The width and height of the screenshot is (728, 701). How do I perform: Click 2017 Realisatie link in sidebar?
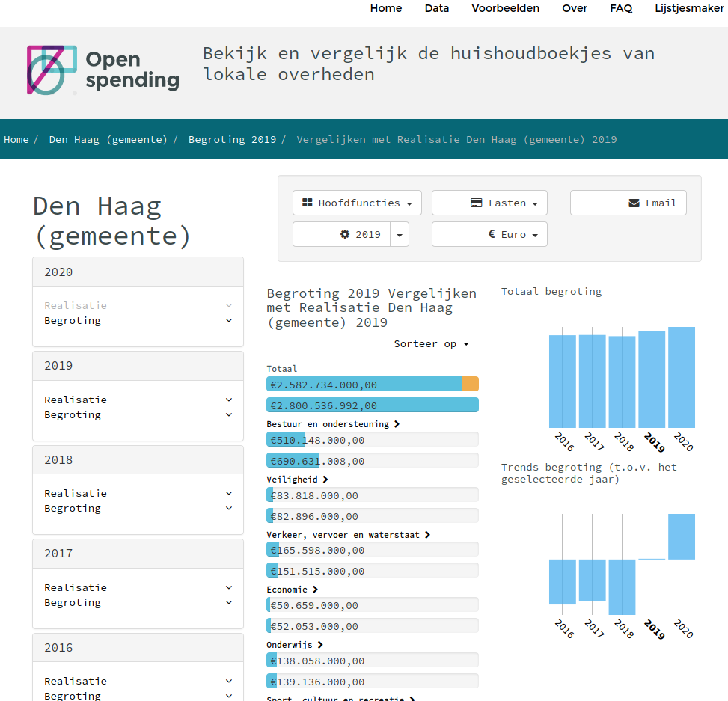click(76, 587)
